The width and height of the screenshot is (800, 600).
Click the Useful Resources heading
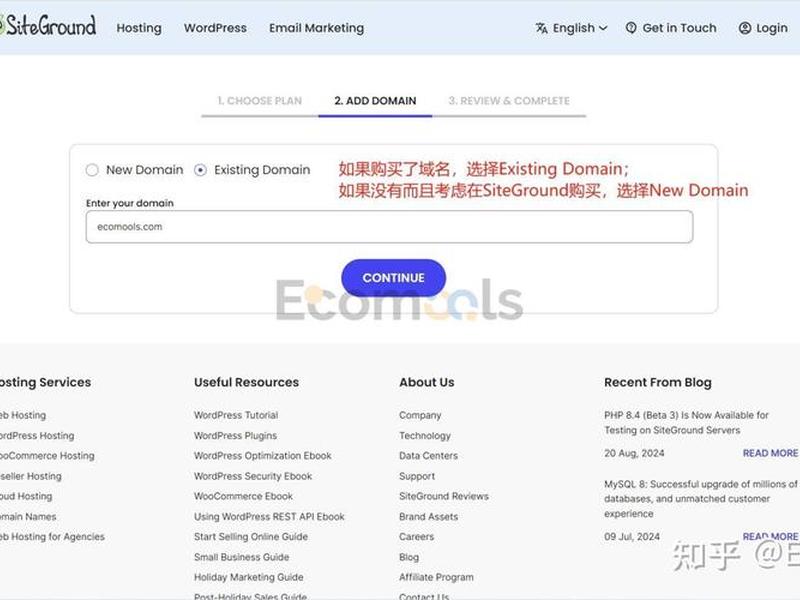coord(246,382)
